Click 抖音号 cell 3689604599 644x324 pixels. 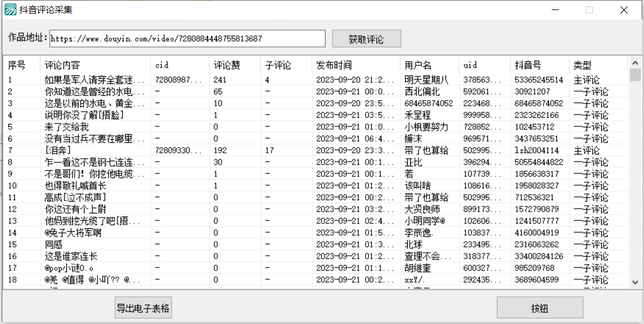537,280
